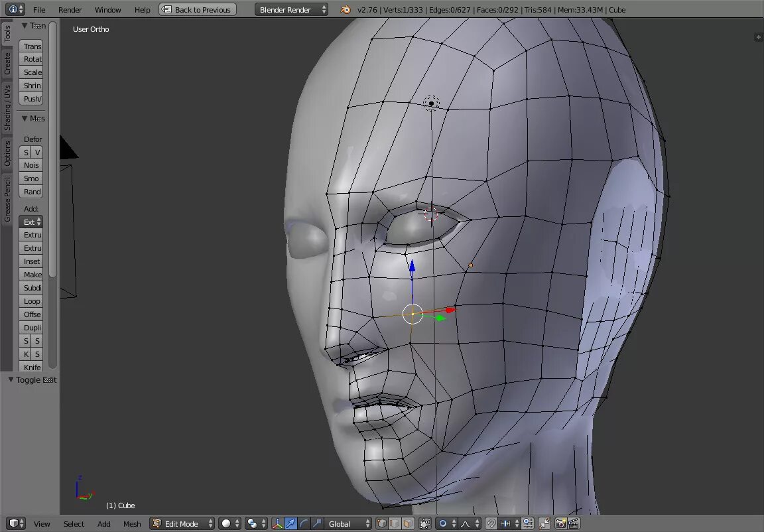Click the Offset Edge Slide button
The image size is (764, 532).
[31, 314]
